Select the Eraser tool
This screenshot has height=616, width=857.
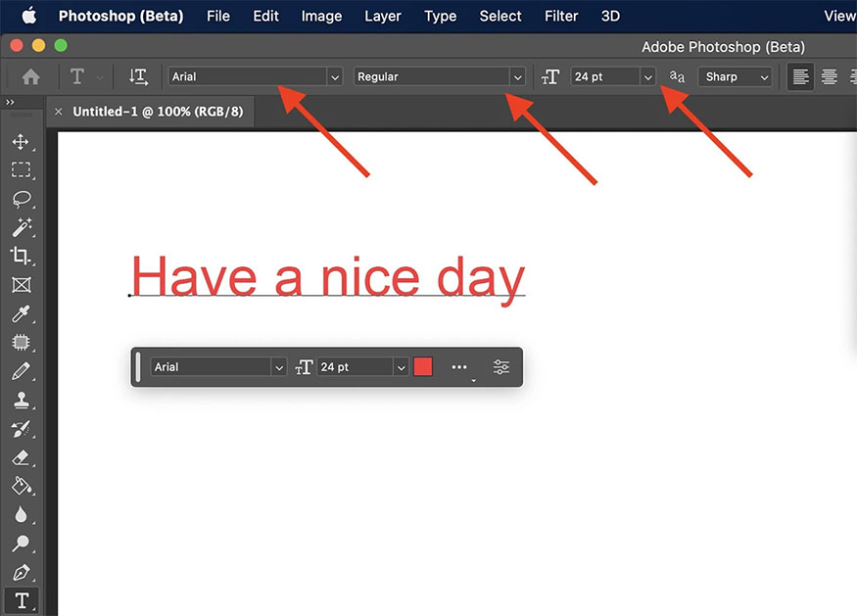(21, 456)
